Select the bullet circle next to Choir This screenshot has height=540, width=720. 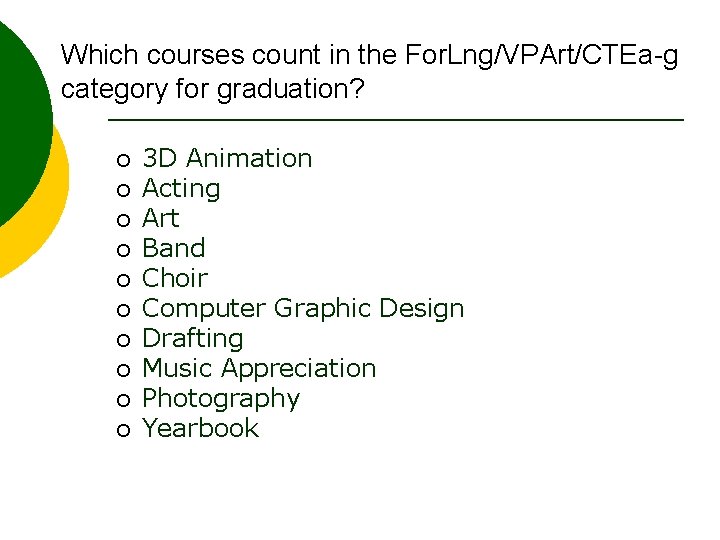click(123, 280)
